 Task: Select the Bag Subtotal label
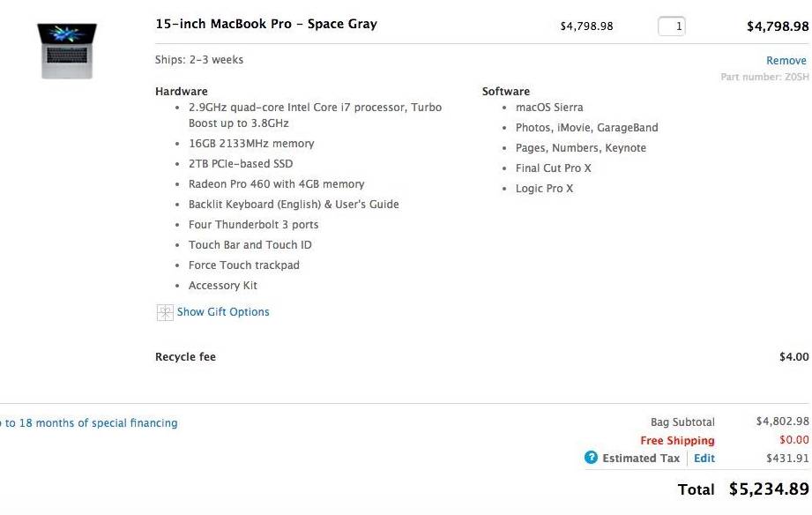point(682,422)
